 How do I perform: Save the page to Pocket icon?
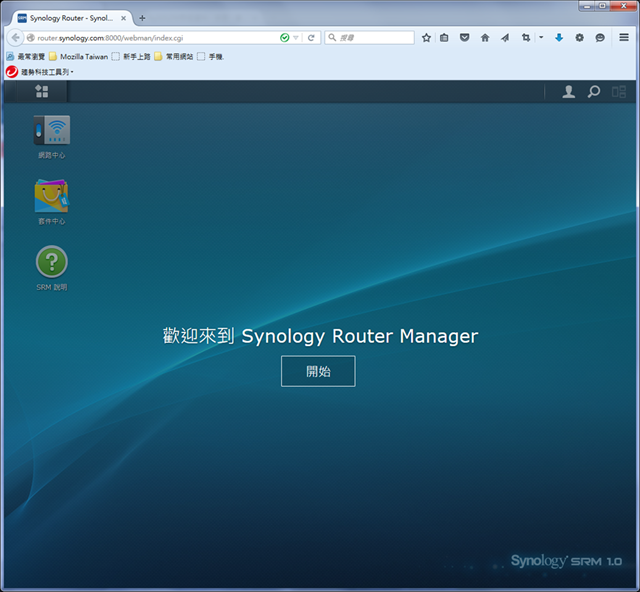[x=464, y=38]
